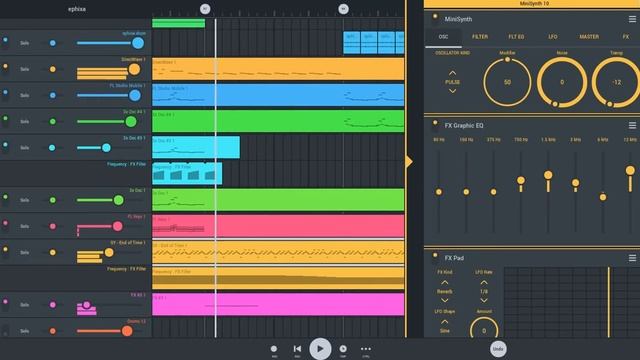
Task: Collapse side panel with yellow arrow handle
Action: (409, 162)
